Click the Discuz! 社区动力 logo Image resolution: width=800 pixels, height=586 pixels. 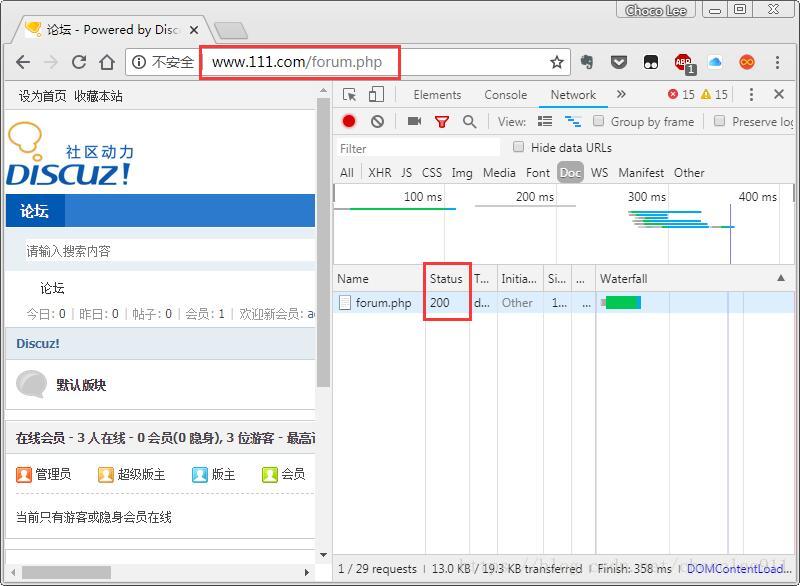coord(70,154)
